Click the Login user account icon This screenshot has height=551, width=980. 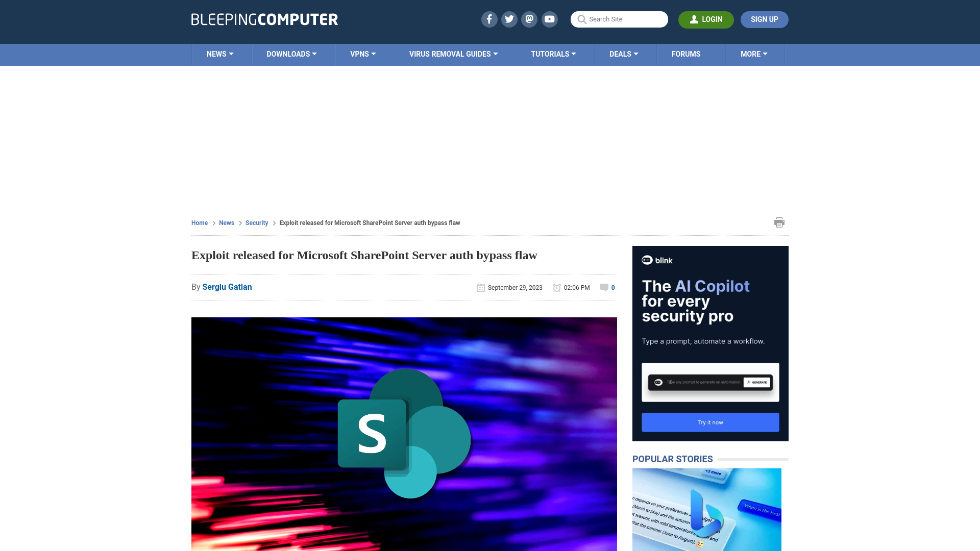point(693,19)
